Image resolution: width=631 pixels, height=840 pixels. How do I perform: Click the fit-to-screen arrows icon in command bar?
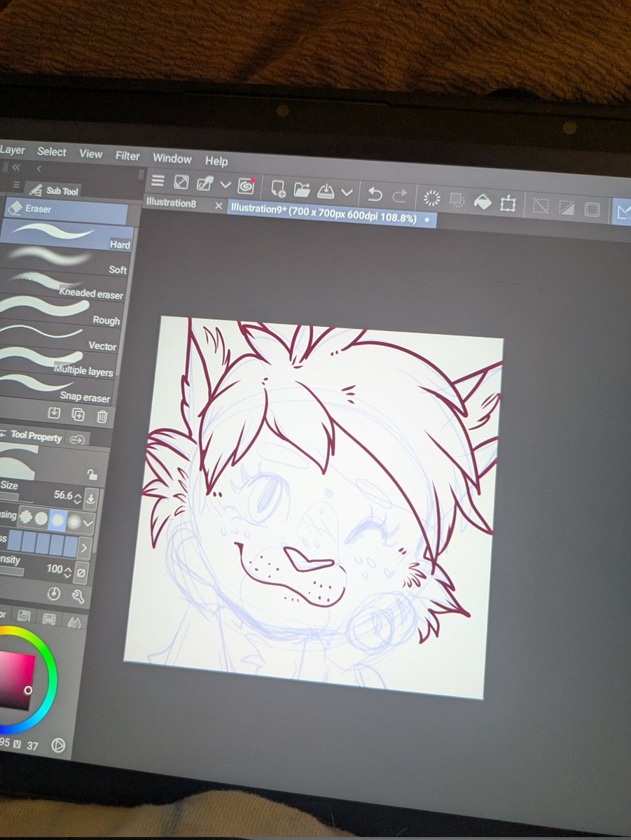[181, 182]
